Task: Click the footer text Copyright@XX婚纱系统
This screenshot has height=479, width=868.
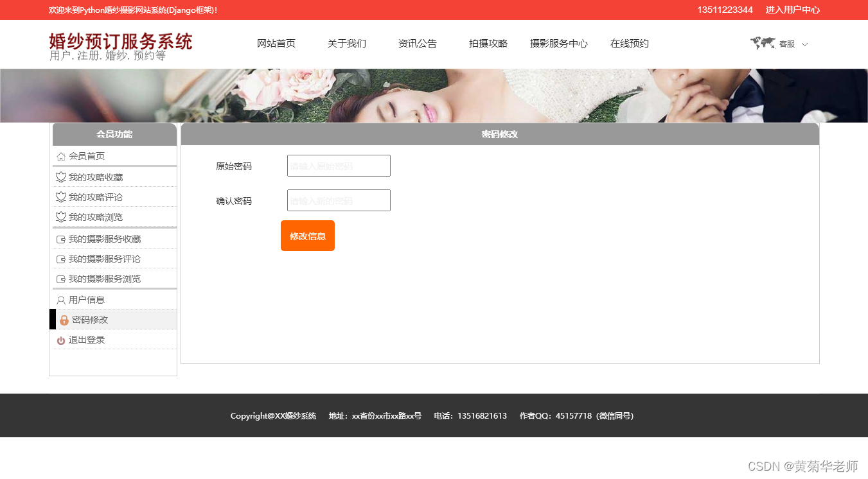Action: tap(273, 416)
